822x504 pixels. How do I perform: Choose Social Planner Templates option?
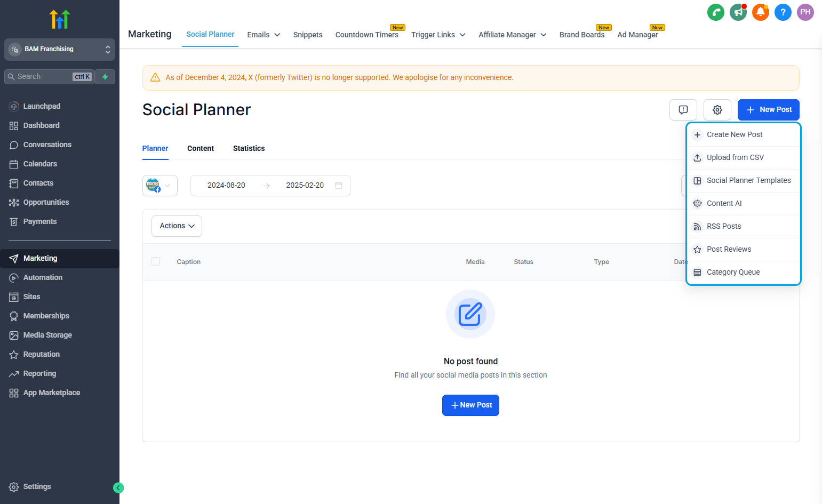pyautogui.click(x=744, y=180)
